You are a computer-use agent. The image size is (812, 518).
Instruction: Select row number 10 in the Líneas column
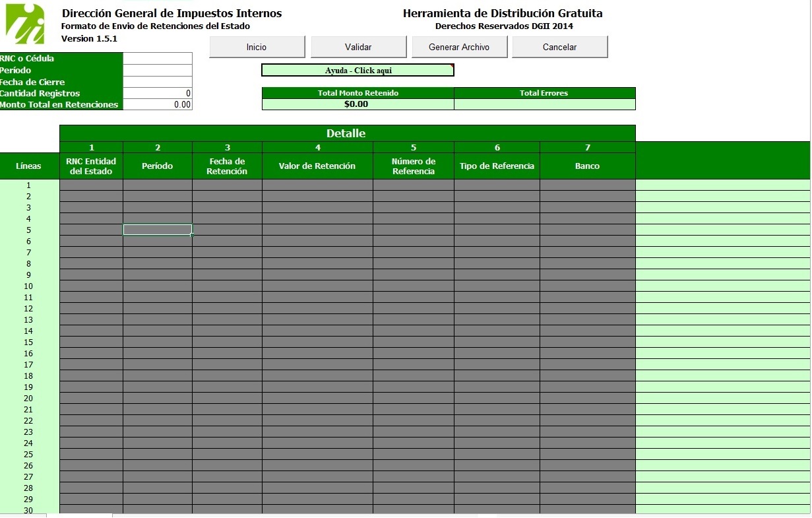coord(28,286)
